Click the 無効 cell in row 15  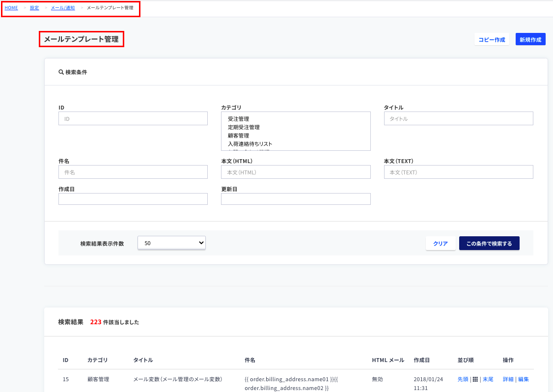[x=377, y=379]
